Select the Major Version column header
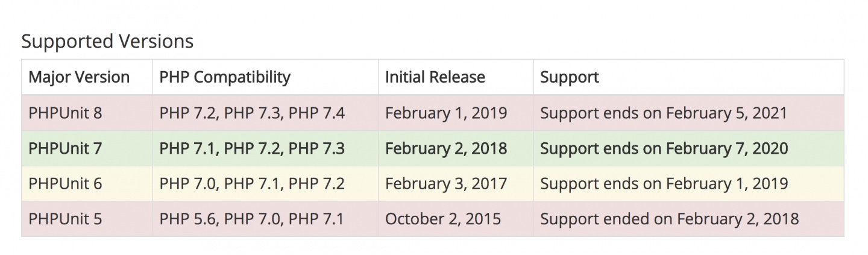The height and width of the screenshot is (255, 868). coord(79,77)
